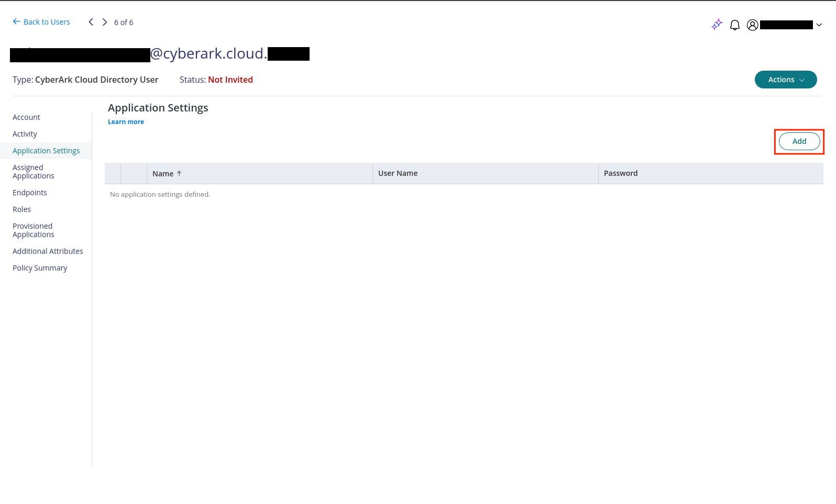Click the 'CyberArk Cloud Directory User' type text

[96, 80]
